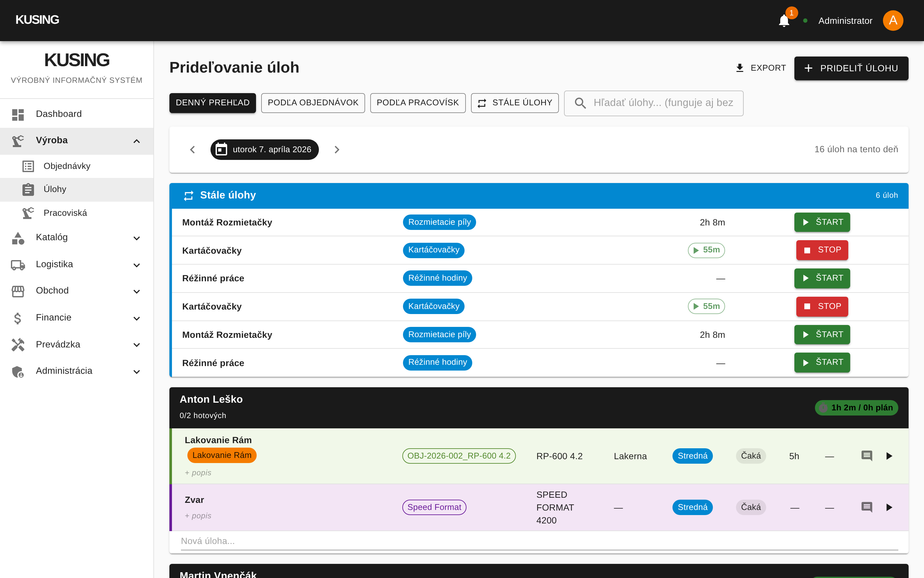Image resolution: width=924 pixels, height=578 pixels.
Task: Start the Lakovanie Rám task
Action: [x=889, y=456]
